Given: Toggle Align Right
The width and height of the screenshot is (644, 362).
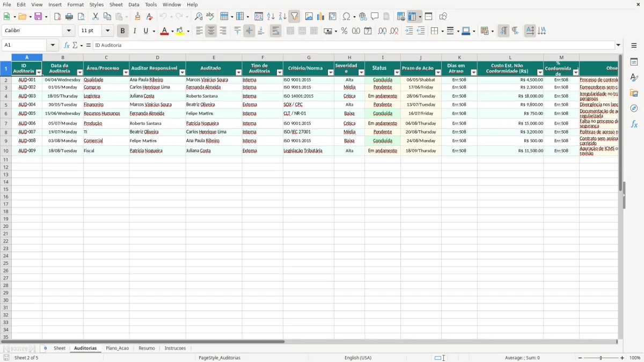Looking at the screenshot, I should click(223, 31).
